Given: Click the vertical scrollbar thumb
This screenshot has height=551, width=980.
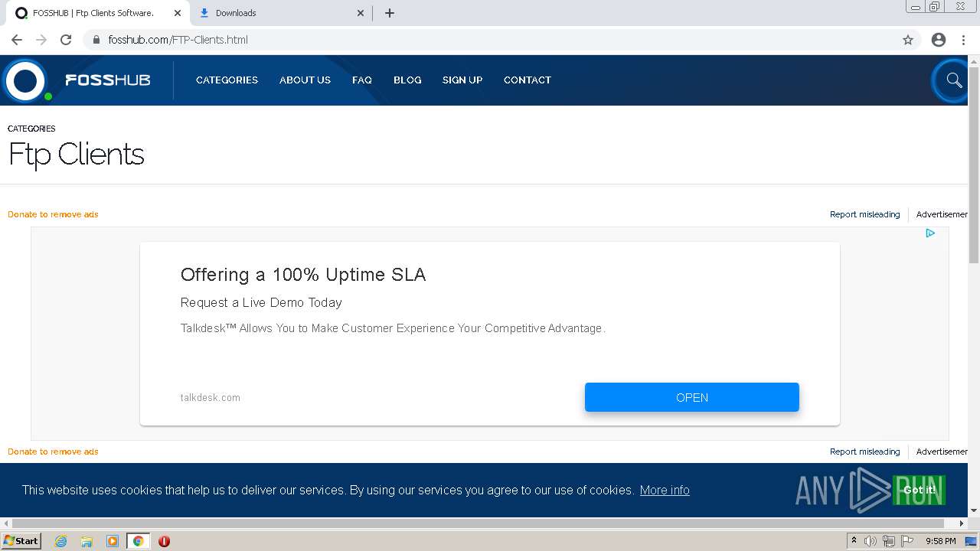Looking at the screenshot, I should (x=974, y=165).
